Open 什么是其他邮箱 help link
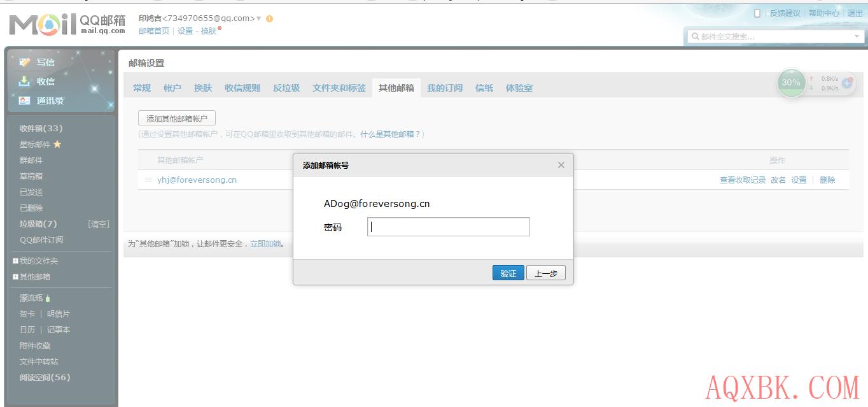868x407 pixels. click(391, 134)
